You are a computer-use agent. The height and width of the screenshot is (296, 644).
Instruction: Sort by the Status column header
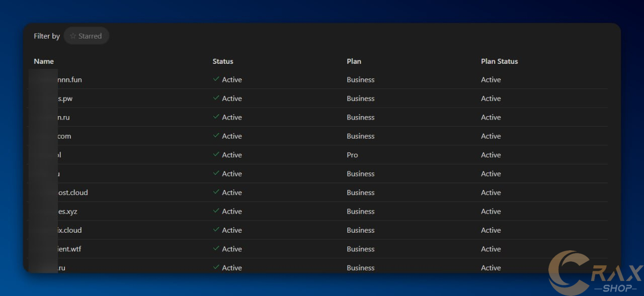coord(223,61)
